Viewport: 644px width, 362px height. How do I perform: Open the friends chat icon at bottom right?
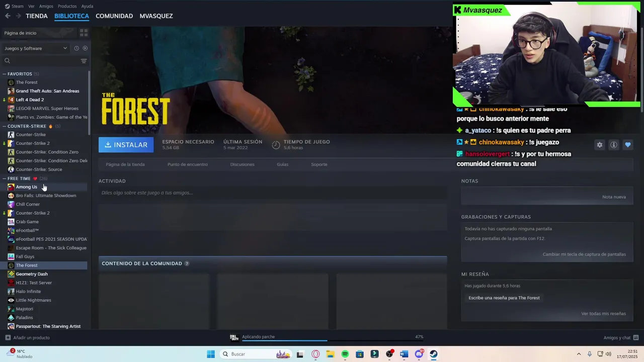(x=636, y=338)
